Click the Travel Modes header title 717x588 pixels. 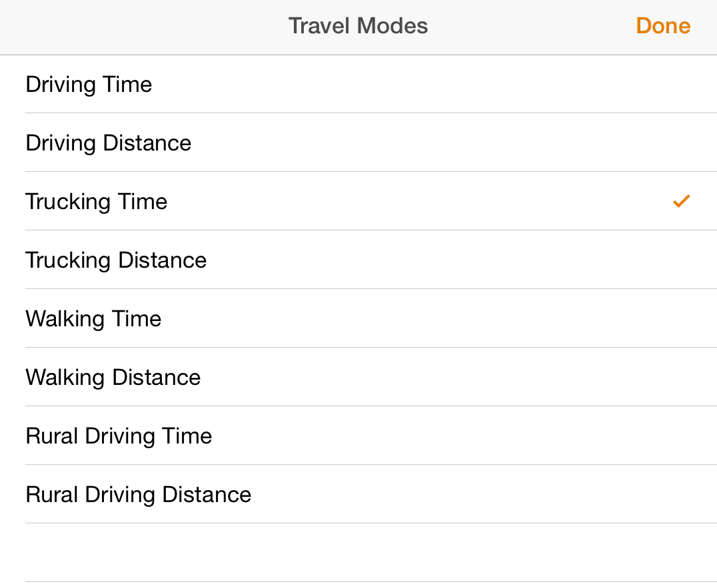pos(358,26)
